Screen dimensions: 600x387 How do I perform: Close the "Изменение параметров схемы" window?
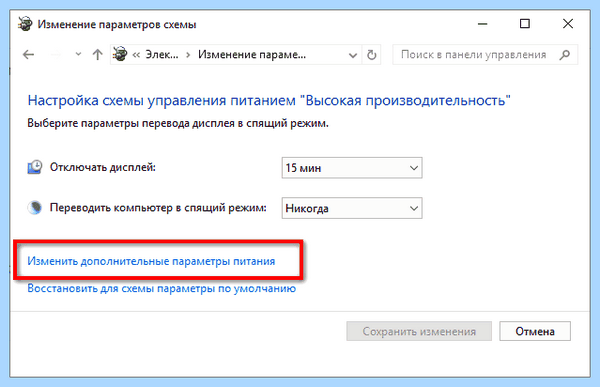[x=568, y=24]
